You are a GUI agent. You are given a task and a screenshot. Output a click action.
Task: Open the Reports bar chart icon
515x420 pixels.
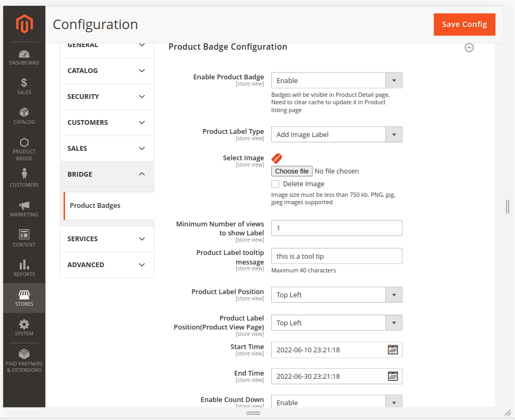pyautogui.click(x=24, y=265)
